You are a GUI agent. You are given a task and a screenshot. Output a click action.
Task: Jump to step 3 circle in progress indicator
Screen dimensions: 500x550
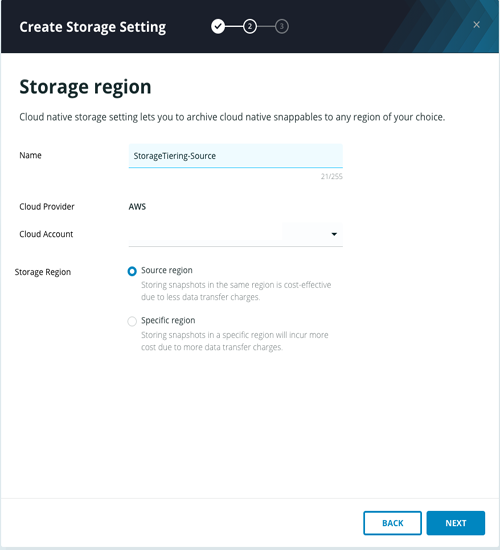pos(281,27)
